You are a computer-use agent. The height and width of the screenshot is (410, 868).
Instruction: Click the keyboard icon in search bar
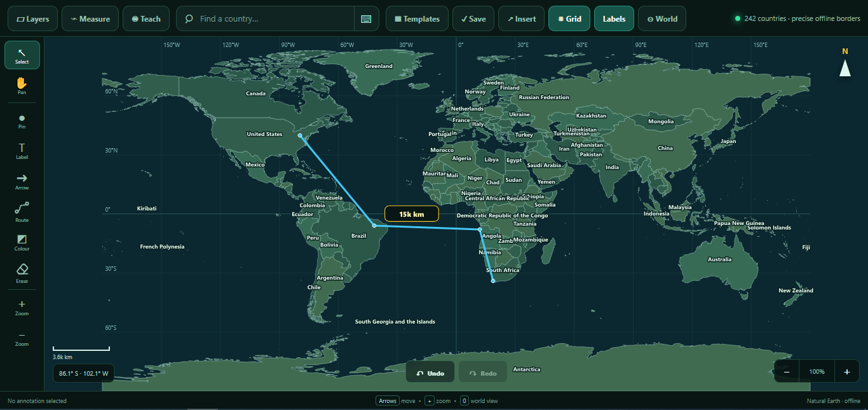[366, 19]
